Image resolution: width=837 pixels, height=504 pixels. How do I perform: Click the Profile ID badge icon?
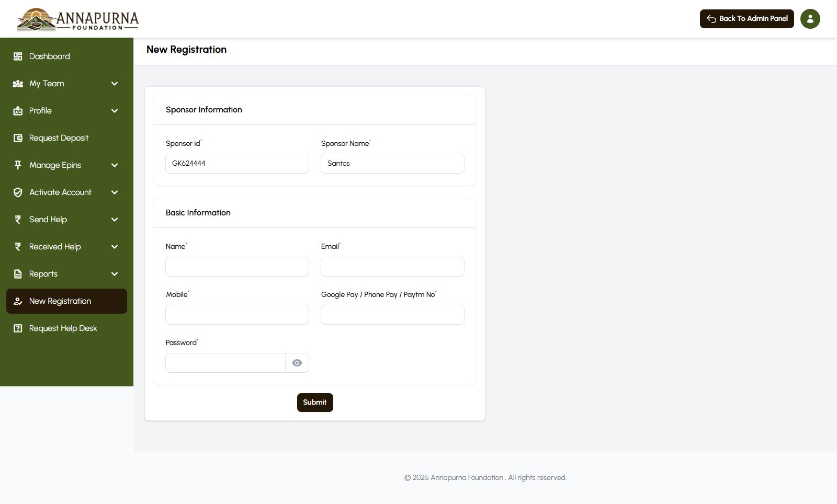(18, 111)
